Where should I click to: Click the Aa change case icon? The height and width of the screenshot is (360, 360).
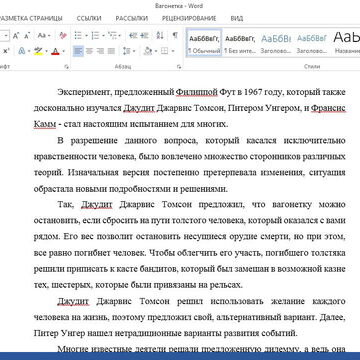point(42,36)
